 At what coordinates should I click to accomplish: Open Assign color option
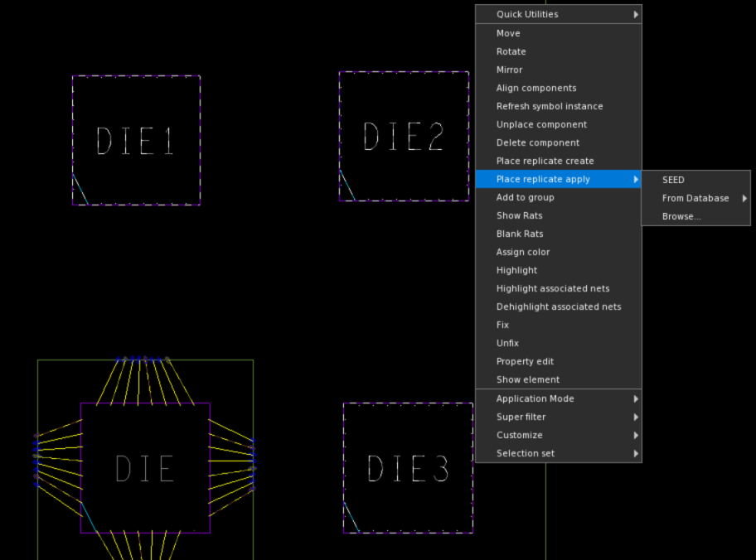click(x=522, y=252)
